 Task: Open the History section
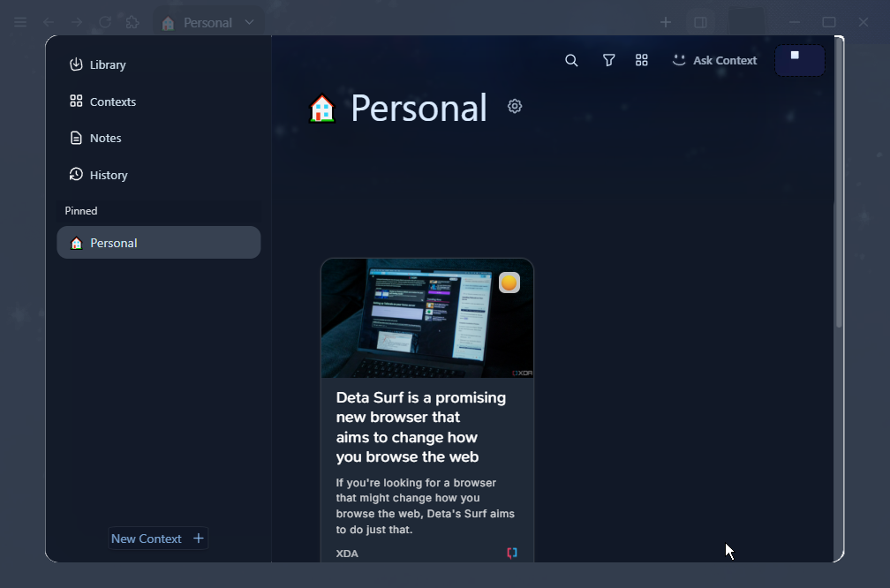(x=98, y=175)
